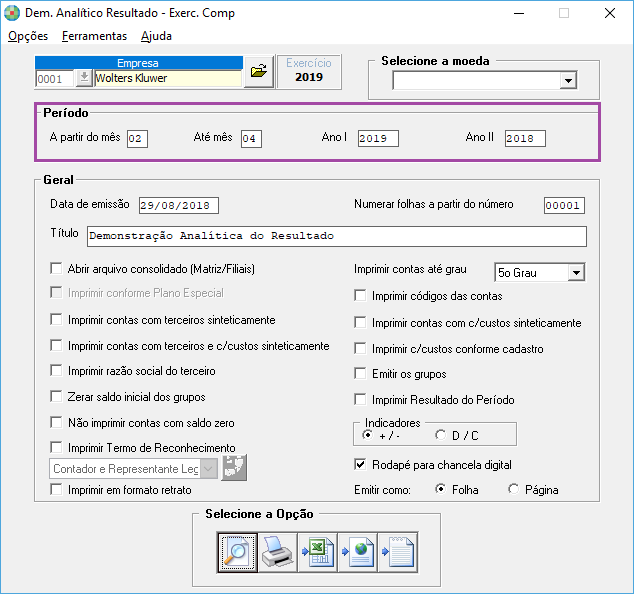Image resolution: width=634 pixels, height=594 pixels.
Task: Open the Selecione a moeda dropdown
Action: tap(568, 80)
